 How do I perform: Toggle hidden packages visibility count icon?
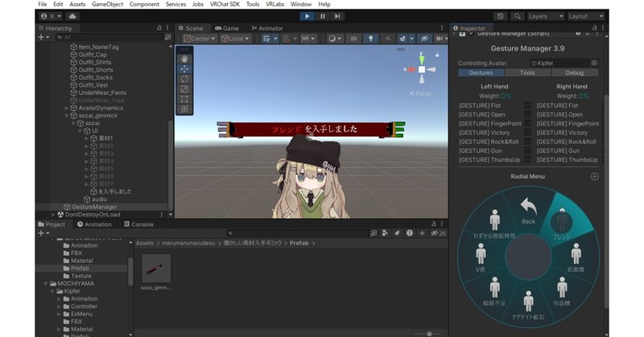[438, 233]
